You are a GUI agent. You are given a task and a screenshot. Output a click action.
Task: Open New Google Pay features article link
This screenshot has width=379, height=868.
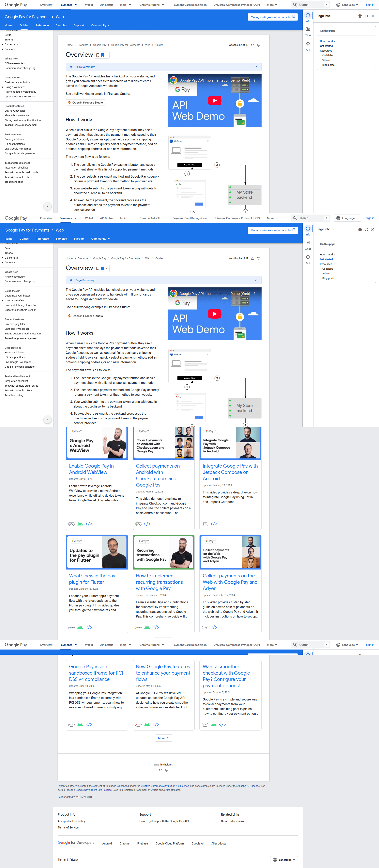pyautogui.click(x=163, y=673)
